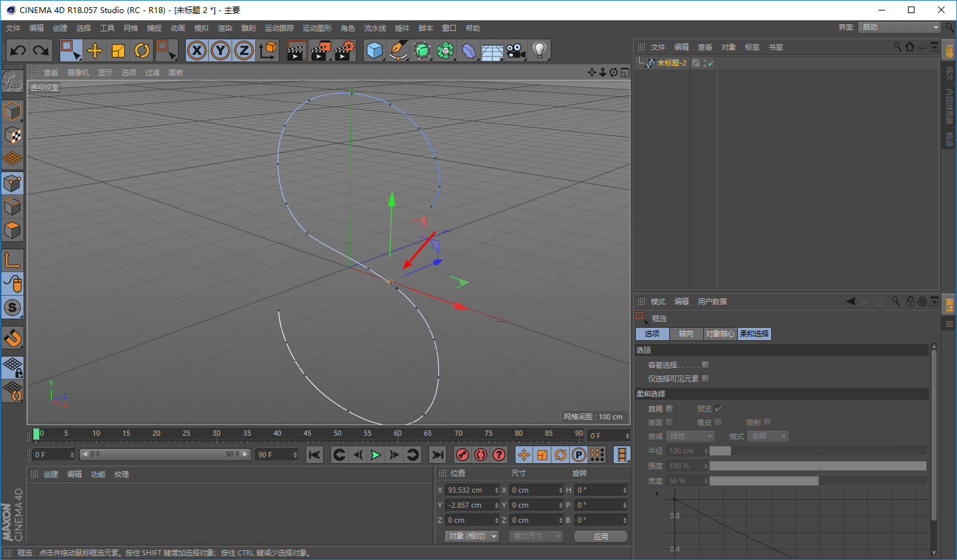Image resolution: width=957 pixels, height=560 pixels.
Task: Enable the Tweak mouse icon
Action: click(x=12, y=283)
